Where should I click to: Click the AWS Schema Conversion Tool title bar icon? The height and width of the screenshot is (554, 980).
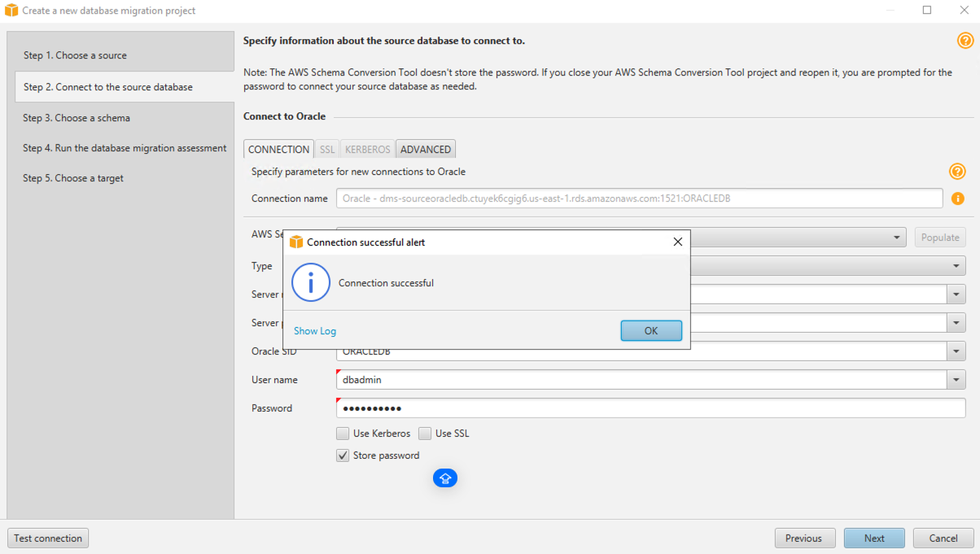click(x=11, y=11)
